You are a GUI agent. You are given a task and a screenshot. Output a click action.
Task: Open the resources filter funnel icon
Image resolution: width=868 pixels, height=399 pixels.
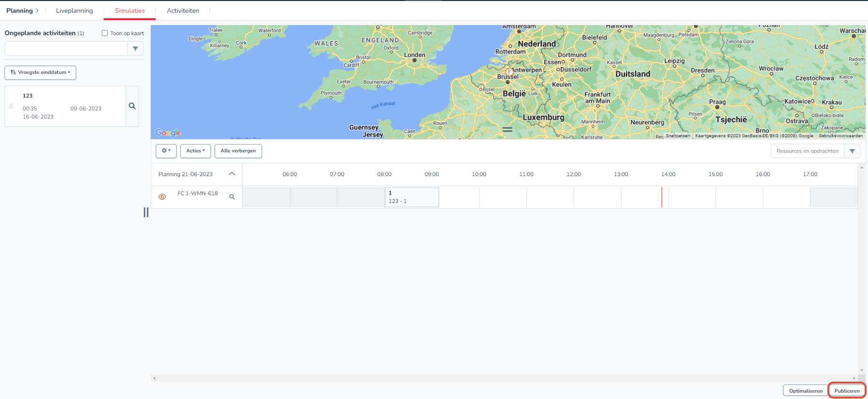point(852,151)
